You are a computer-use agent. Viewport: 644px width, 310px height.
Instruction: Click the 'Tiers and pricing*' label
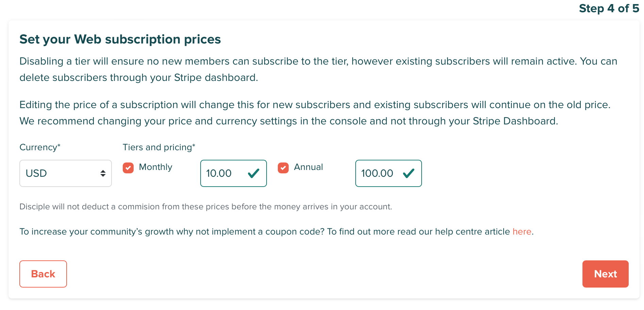coord(159,147)
